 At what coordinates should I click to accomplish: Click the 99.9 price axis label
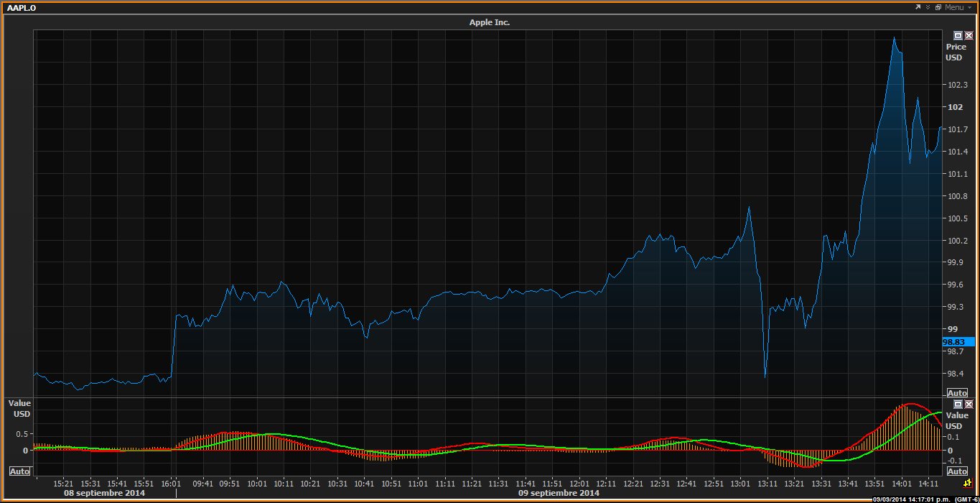[956, 262]
